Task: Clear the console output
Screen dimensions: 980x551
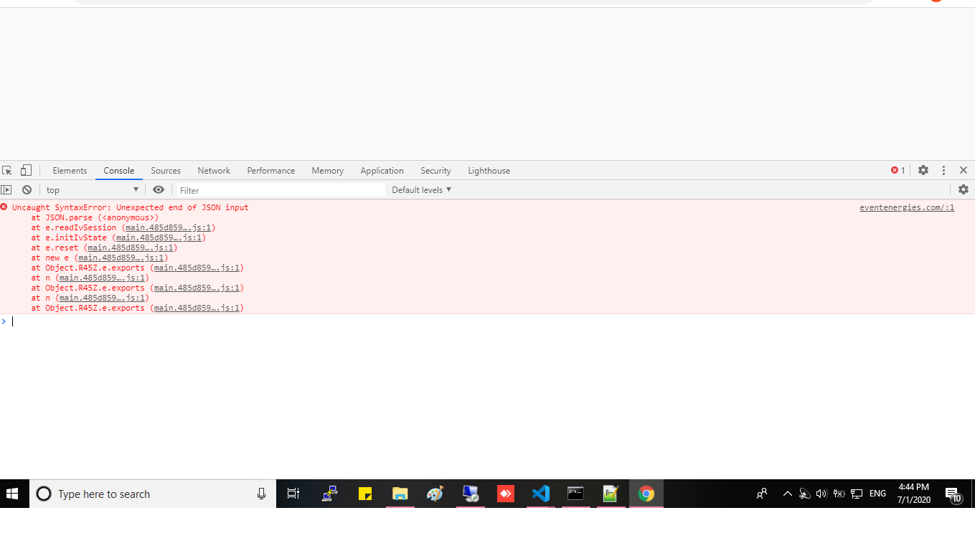Action: pos(27,190)
